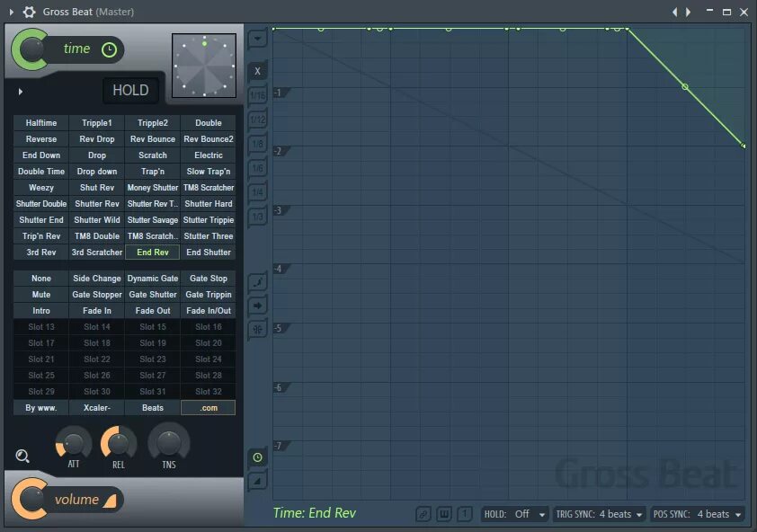757x532 pixels.
Task: Expand plugin menu arrow in title bar
Action: coord(11,12)
